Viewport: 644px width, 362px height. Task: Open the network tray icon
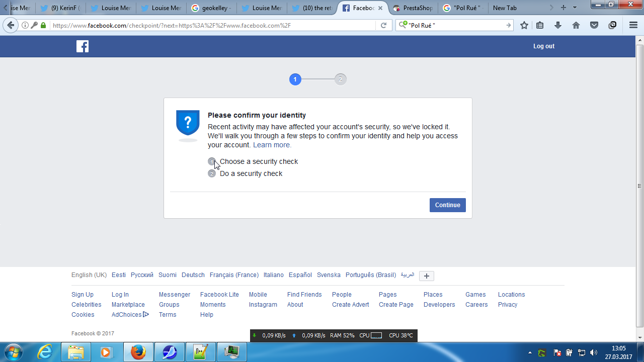pos(582,352)
